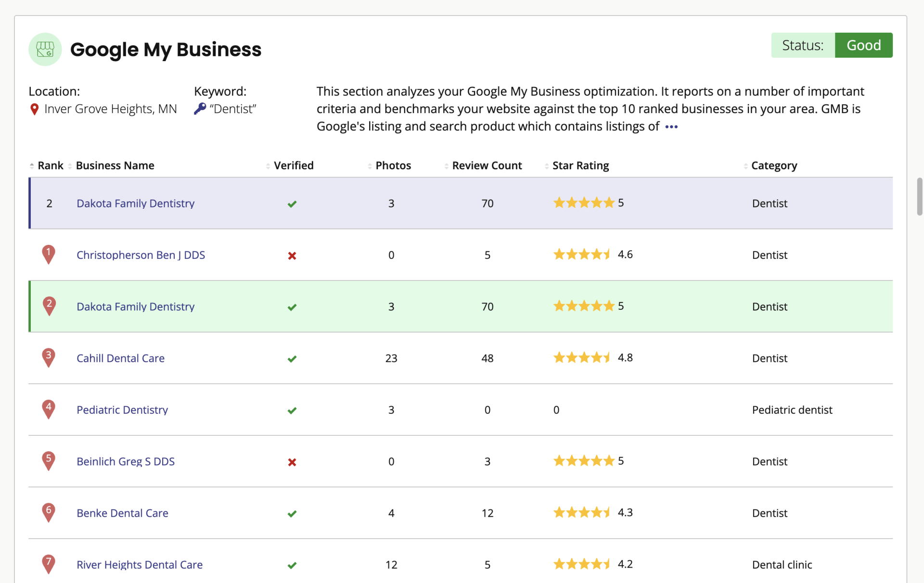
Task: Click the 4.2 star rating for River Heights
Action: (x=593, y=564)
